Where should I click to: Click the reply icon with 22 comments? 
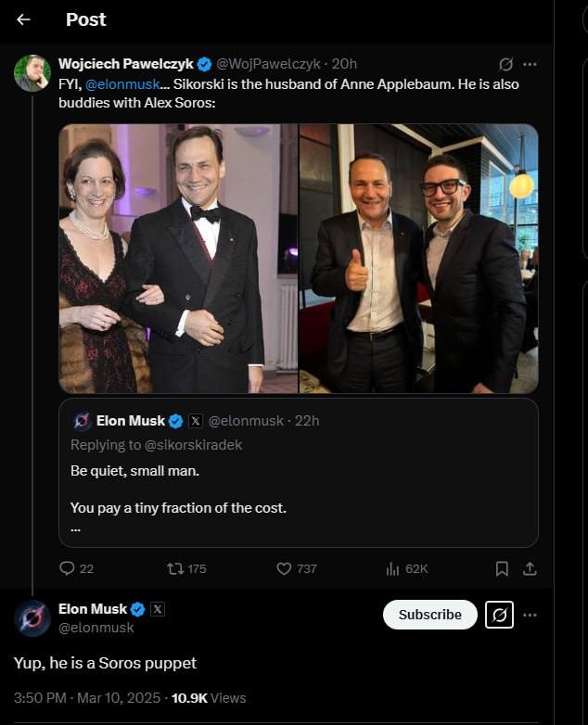pos(67,568)
